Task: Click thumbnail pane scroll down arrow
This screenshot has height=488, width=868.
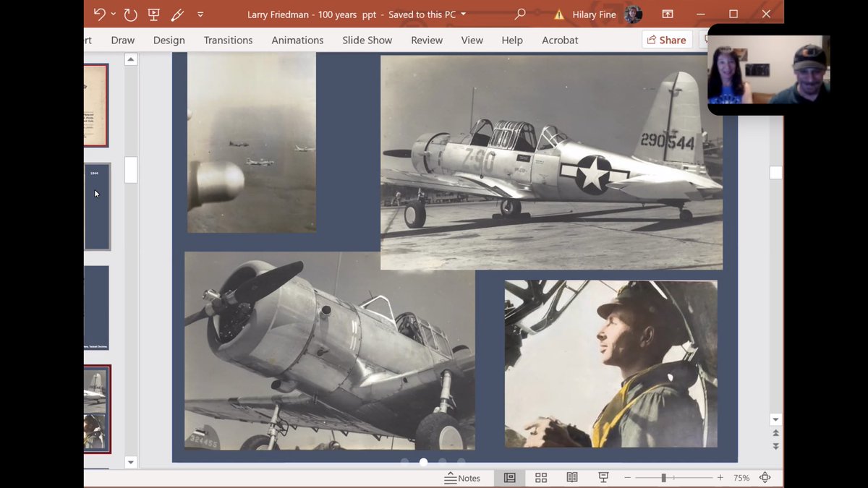Action: [x=131, y=462]
